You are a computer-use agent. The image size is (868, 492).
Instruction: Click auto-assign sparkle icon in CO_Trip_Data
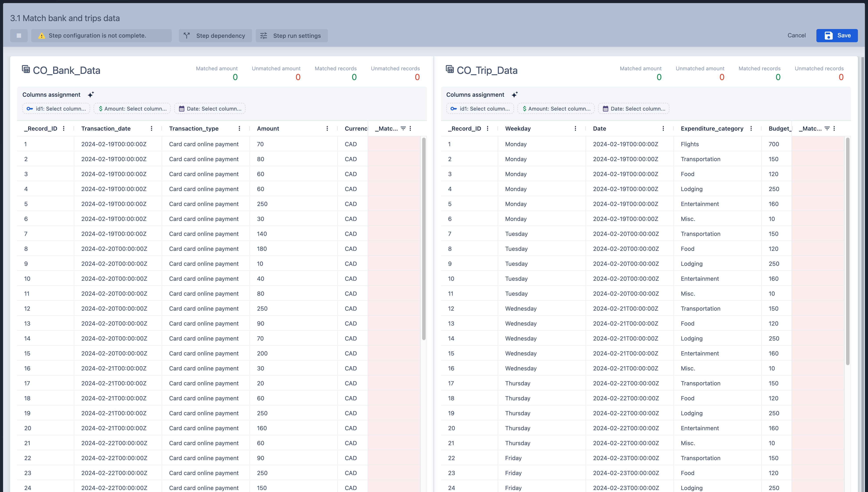coord(515,95)
